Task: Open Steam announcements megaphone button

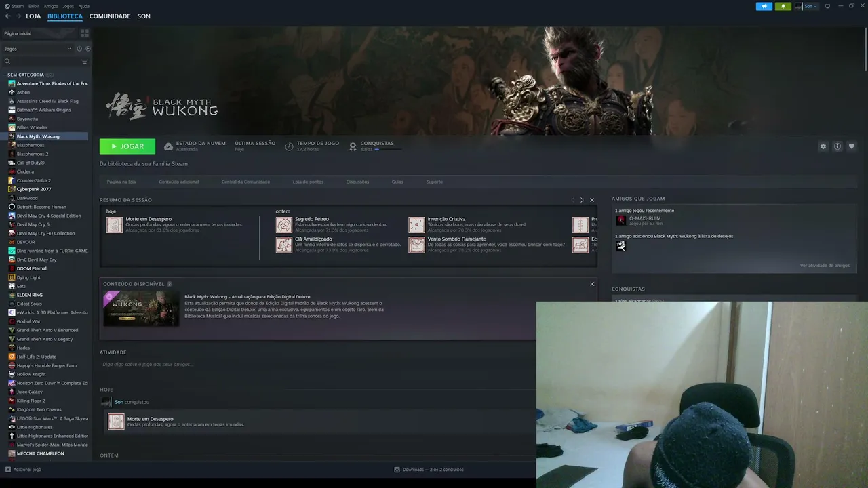Action: [764, 6]
